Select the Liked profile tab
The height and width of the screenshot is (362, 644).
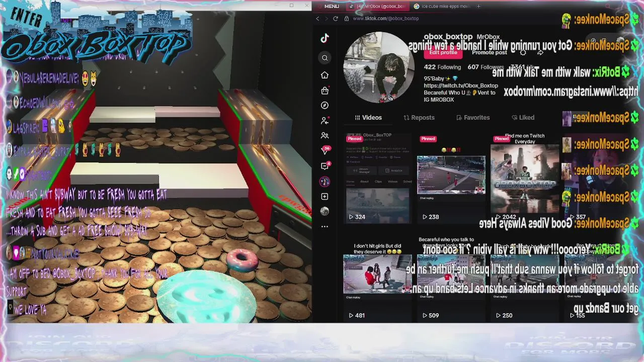point(523,118)
